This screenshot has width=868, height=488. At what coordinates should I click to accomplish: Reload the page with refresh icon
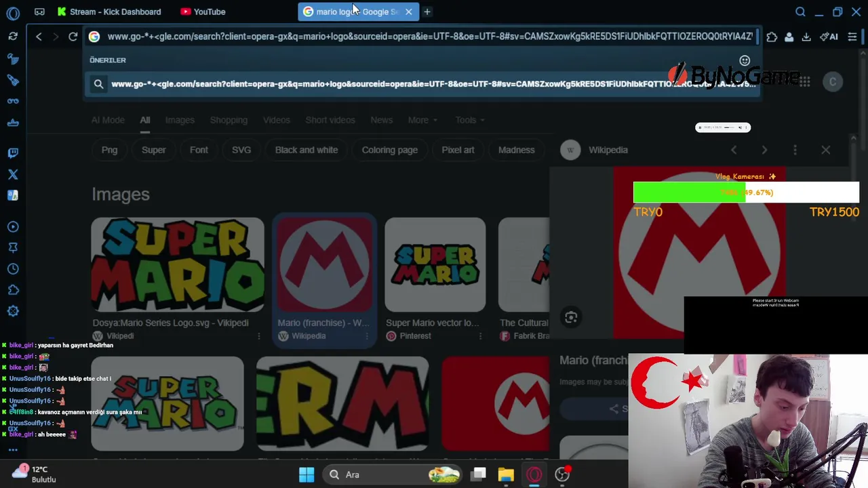[x=73, y=37]
